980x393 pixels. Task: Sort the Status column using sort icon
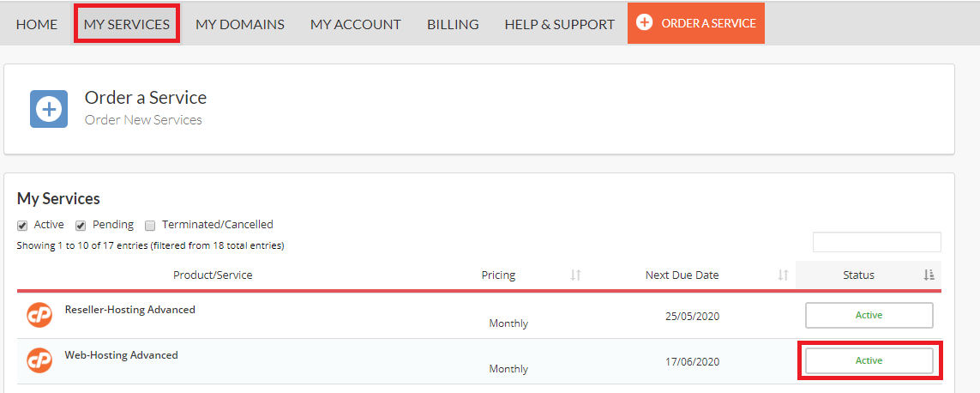(929, 275)
